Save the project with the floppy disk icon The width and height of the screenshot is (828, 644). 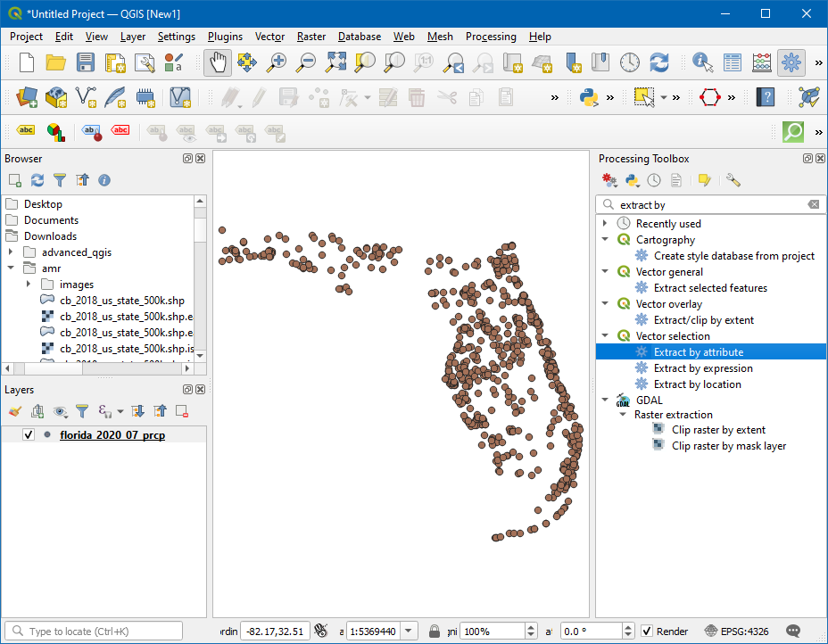point(85,62)
